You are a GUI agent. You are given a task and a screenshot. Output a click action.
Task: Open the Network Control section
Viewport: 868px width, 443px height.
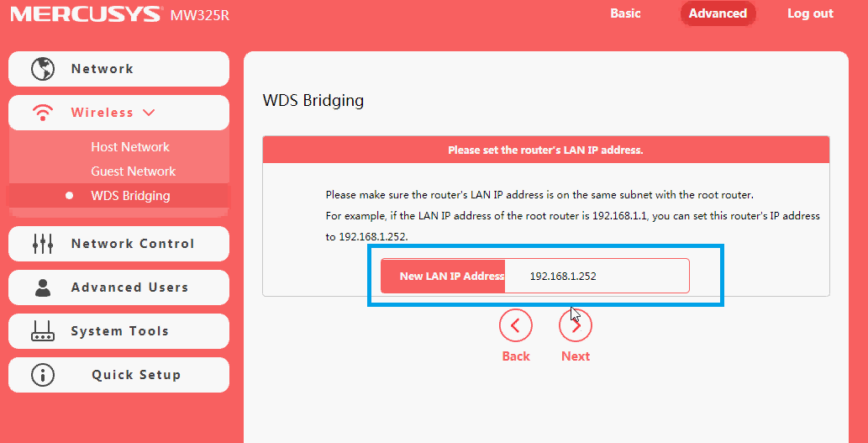[x=133, y=244]
